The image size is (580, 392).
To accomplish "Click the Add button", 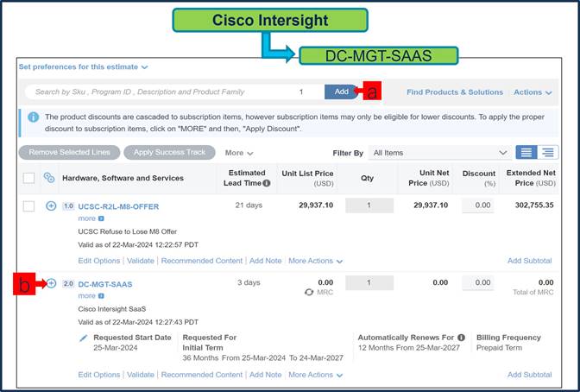I will click(341, 92).
